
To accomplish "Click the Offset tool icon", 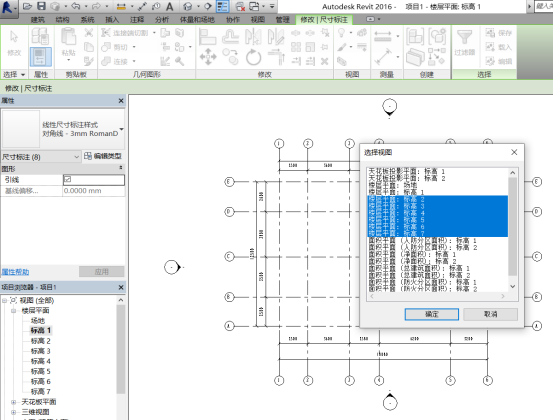I will (230, 37).
